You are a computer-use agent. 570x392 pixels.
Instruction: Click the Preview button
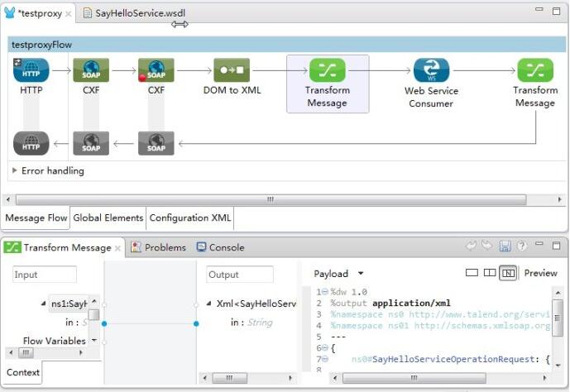click(540, 274)
